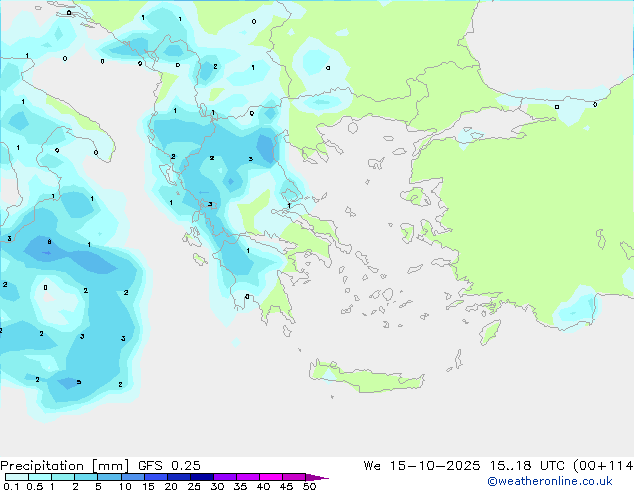Click the Crete island outline on the map
Image resolution: width=634 pixels, height=490 pixels.
coord(367,376)
